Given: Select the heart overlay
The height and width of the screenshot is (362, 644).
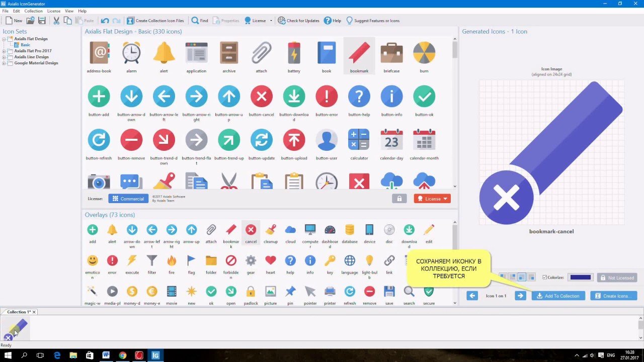Looking at the screenshot, I should pyautogui.click(x=271, y=260).
